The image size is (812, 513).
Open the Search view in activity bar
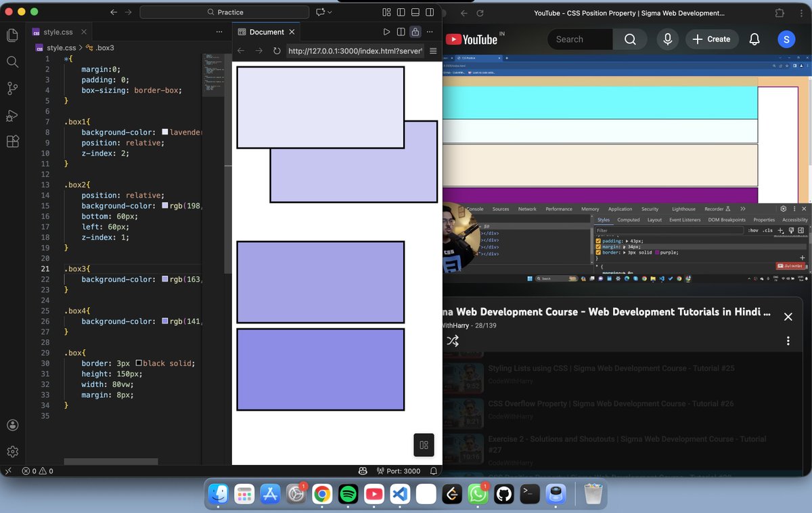coord(12,62)
